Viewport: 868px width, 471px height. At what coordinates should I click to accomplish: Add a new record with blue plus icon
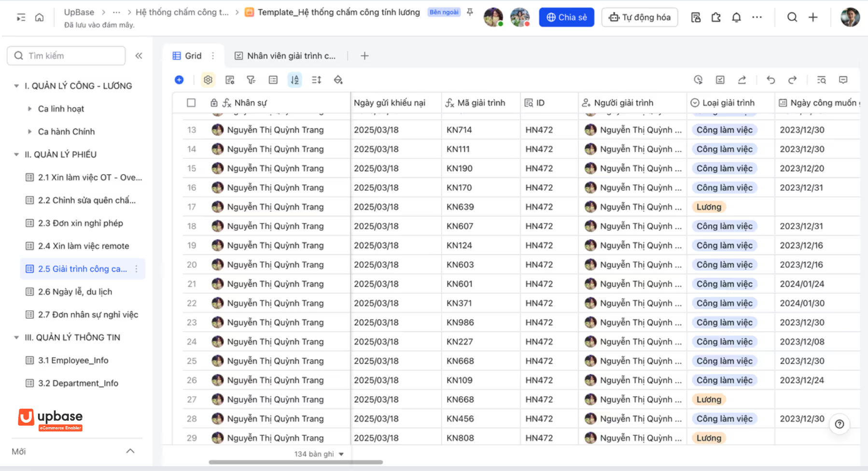179,80
